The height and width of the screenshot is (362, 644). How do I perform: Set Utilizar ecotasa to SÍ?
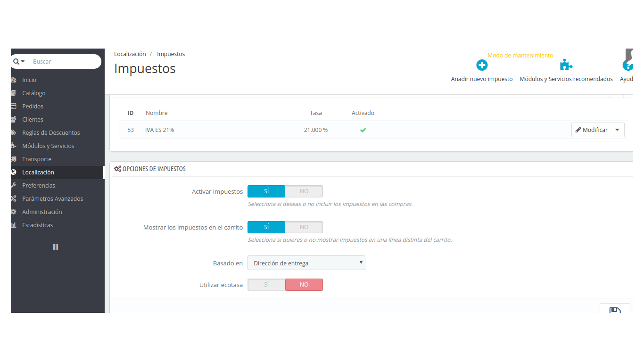[x=266, y=285]
